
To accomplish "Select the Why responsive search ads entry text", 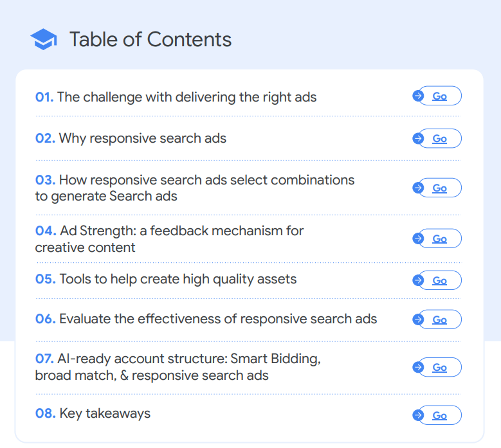I will [x=143, y=139].
